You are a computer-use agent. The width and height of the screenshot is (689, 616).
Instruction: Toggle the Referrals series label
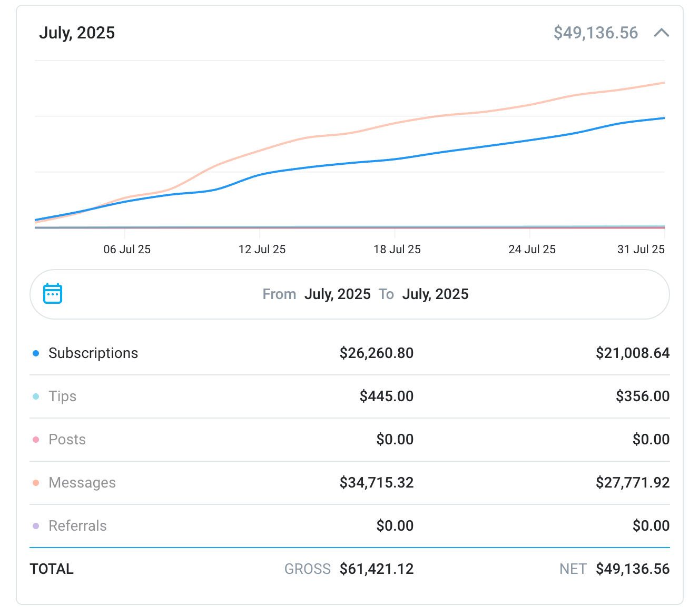77,526
